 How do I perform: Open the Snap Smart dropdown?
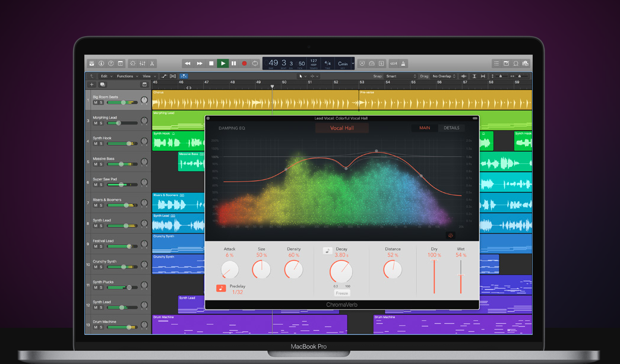point(401,76)
